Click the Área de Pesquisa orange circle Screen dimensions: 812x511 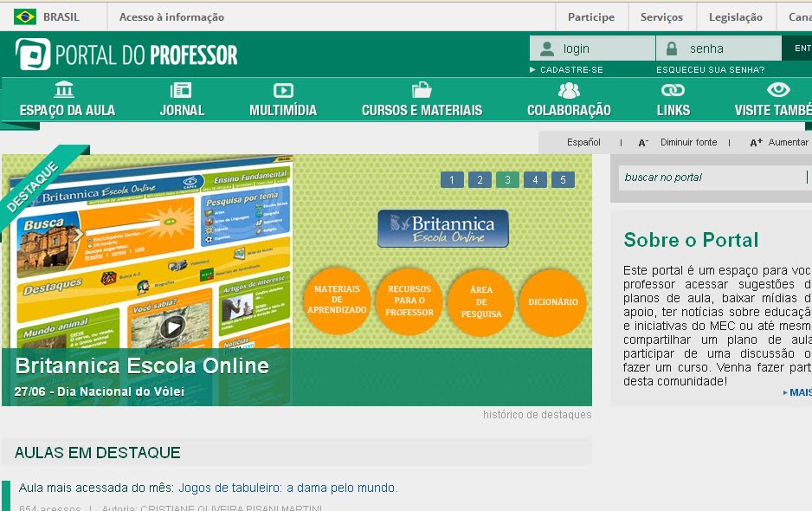tap(481, 301)
